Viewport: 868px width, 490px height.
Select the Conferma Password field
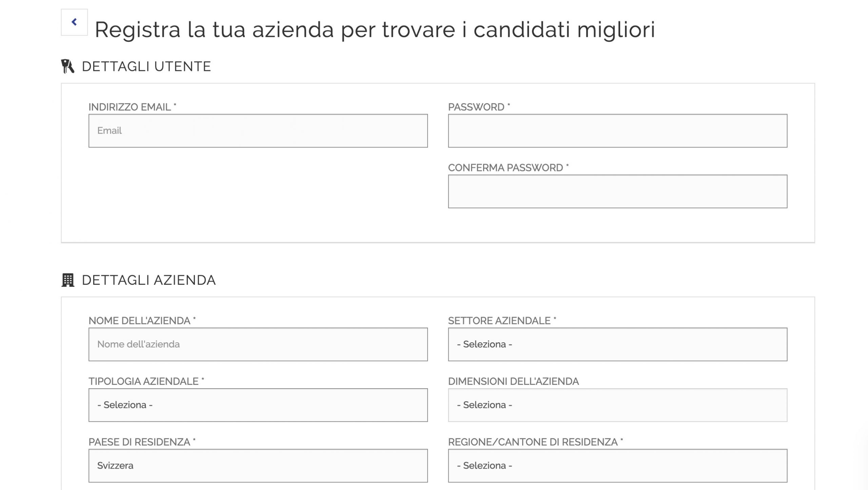[x=617, y=191]
